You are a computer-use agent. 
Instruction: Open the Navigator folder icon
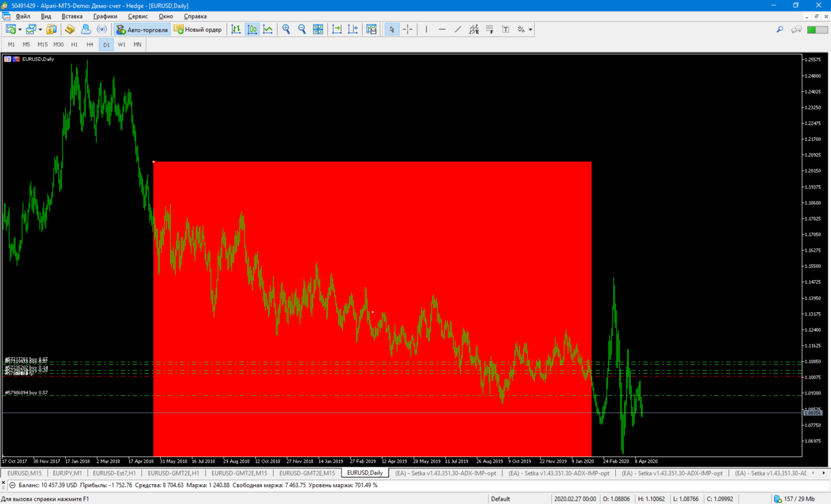click(70, 30)
